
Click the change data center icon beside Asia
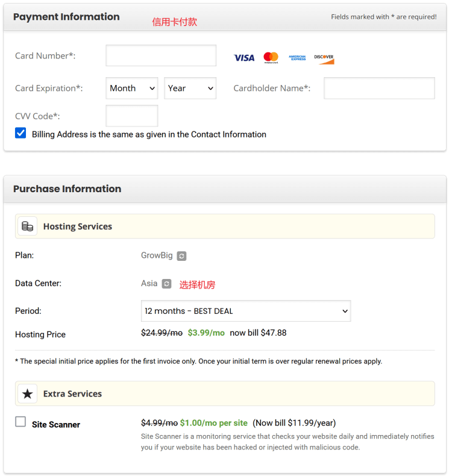166,284
